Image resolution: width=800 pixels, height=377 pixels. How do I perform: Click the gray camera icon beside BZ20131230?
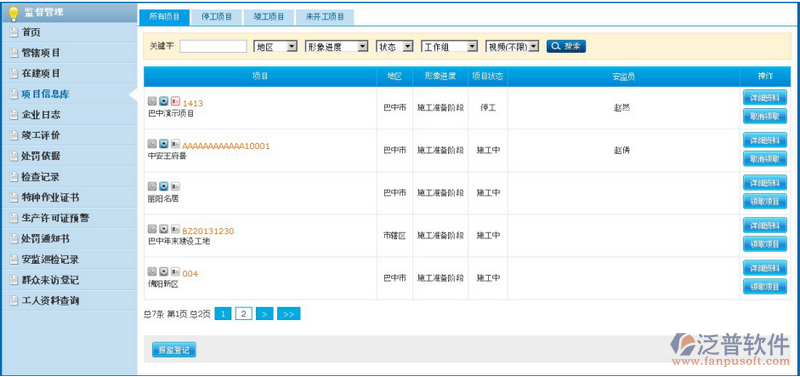point(163,229)
